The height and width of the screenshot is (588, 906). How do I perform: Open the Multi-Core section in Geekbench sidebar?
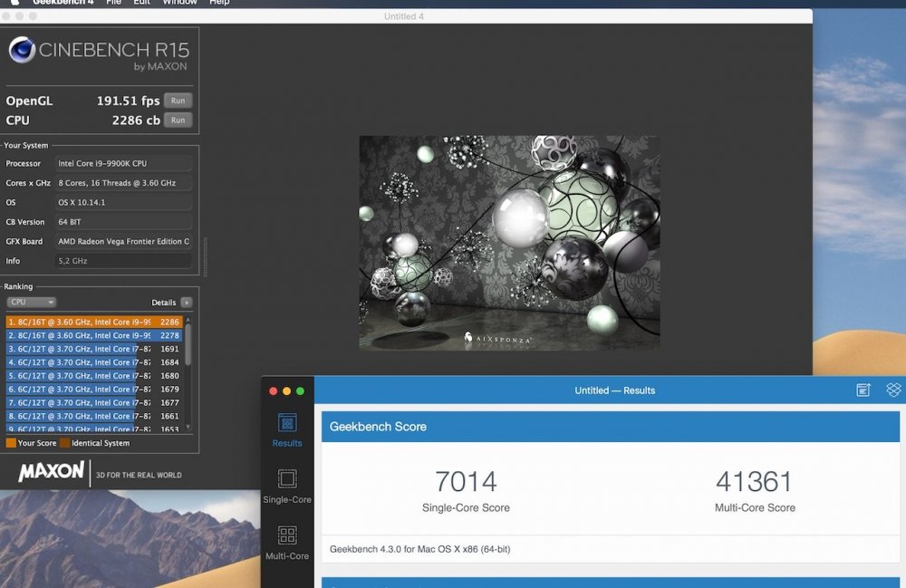[287, 543]
